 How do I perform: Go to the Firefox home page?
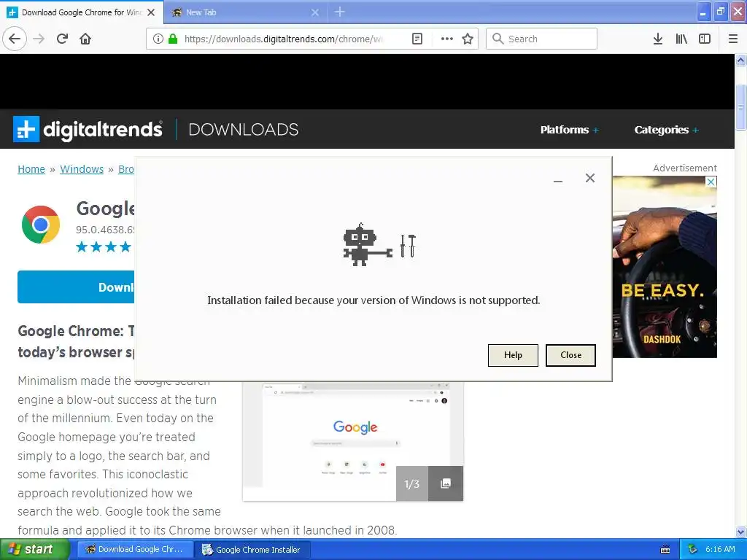pyautogui.click(x=85, y=39)
